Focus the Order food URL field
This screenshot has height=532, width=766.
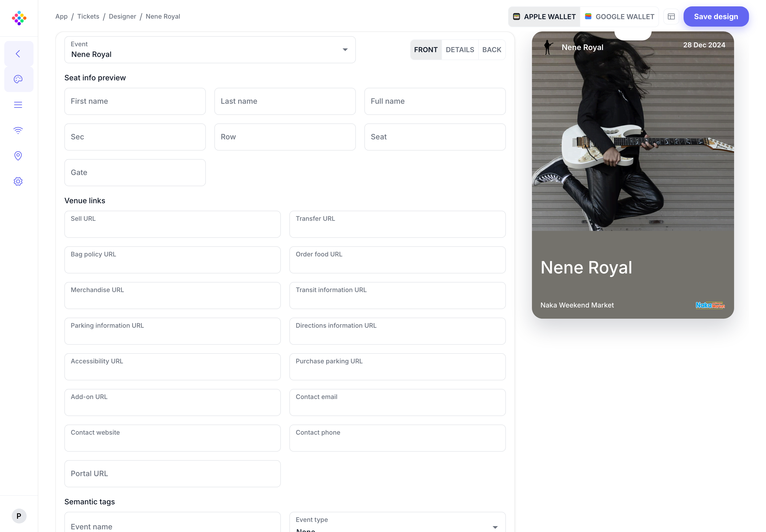397,260
